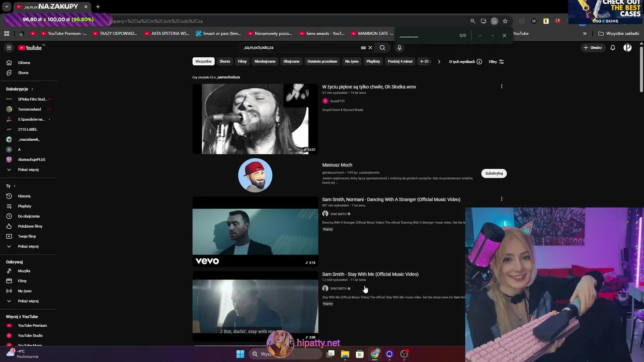Open the Dancing With A Stranger thumbnail
The width and height of the screenshot is (644, 362).
255,231
